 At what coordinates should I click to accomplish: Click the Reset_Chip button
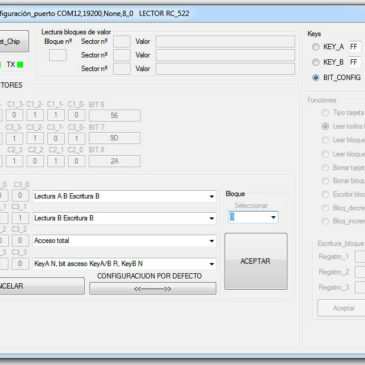[14, 41]
